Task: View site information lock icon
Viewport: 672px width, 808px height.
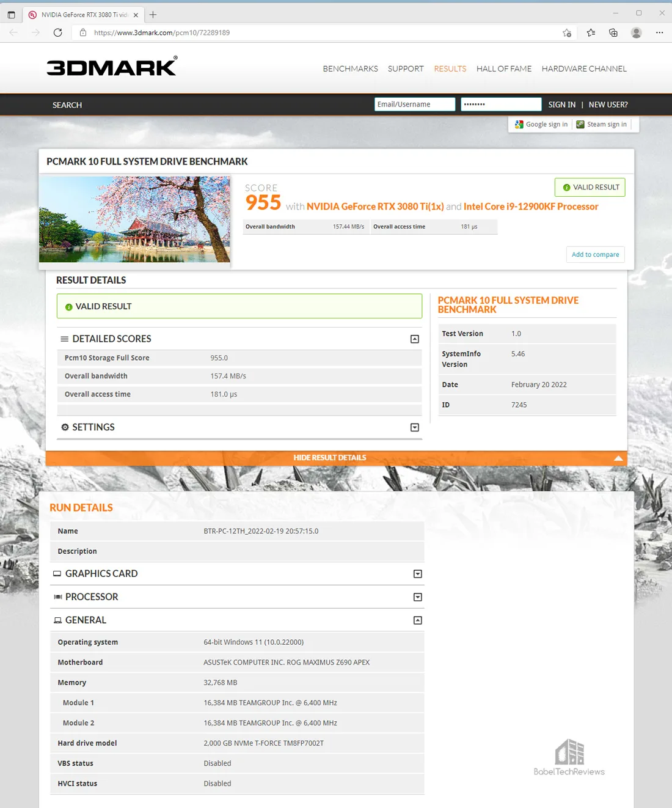Action: point(83,32)
